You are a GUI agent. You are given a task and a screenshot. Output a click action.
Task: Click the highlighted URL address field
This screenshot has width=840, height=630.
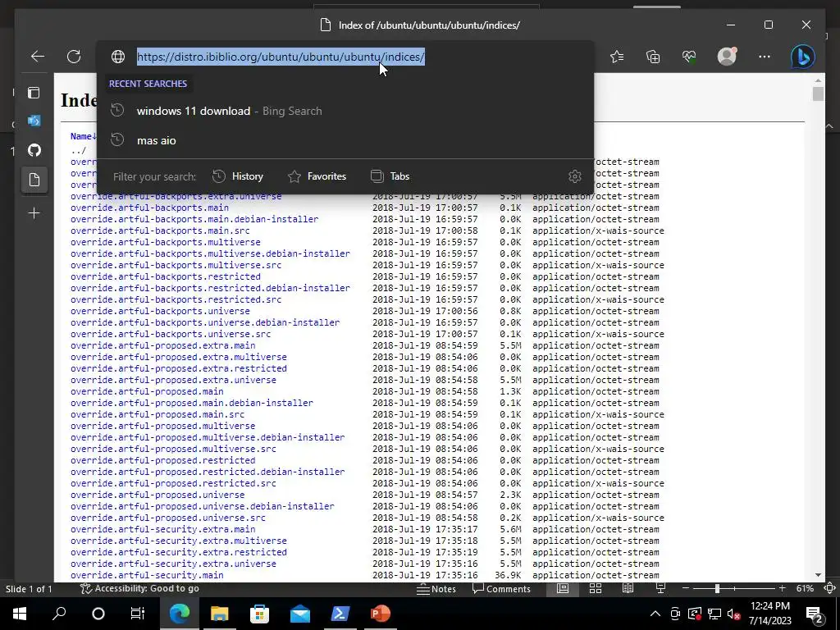pyautogui.click(x=281, y=57)
